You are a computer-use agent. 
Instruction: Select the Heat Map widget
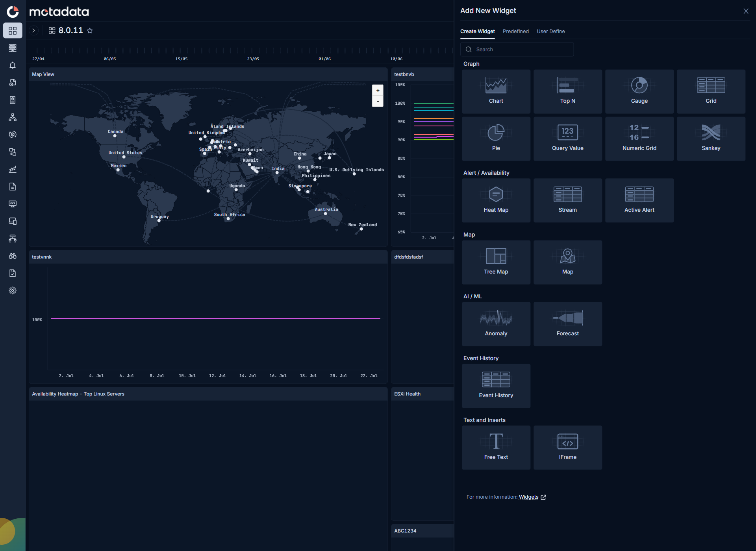click(x=496, y=200)
